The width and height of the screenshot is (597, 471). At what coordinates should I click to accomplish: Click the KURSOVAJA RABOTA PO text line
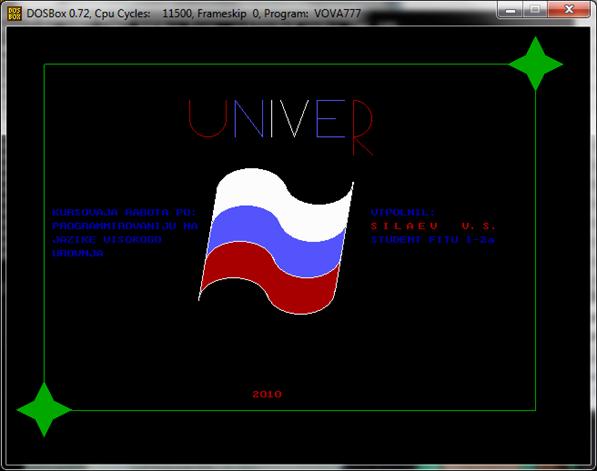click(124, 212)
